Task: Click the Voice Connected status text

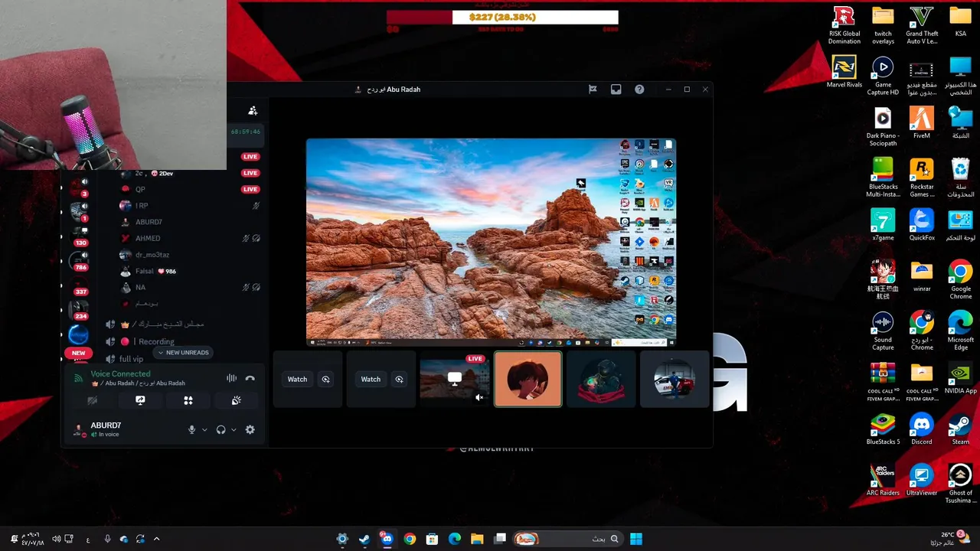Action: tap(120, 373)
